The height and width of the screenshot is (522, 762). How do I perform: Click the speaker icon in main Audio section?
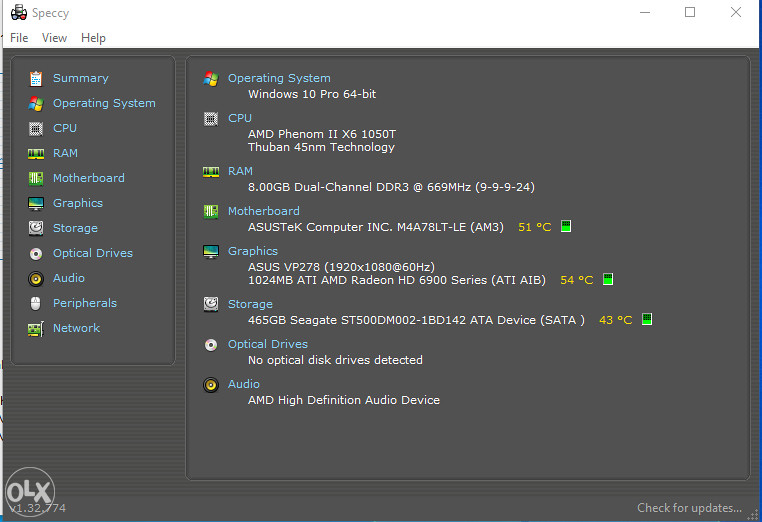[x=211, y=385]
